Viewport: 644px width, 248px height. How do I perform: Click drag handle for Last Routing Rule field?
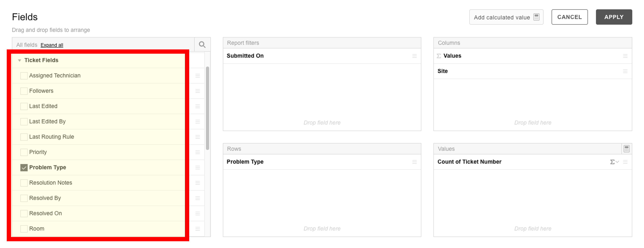(x=198, y=137)
